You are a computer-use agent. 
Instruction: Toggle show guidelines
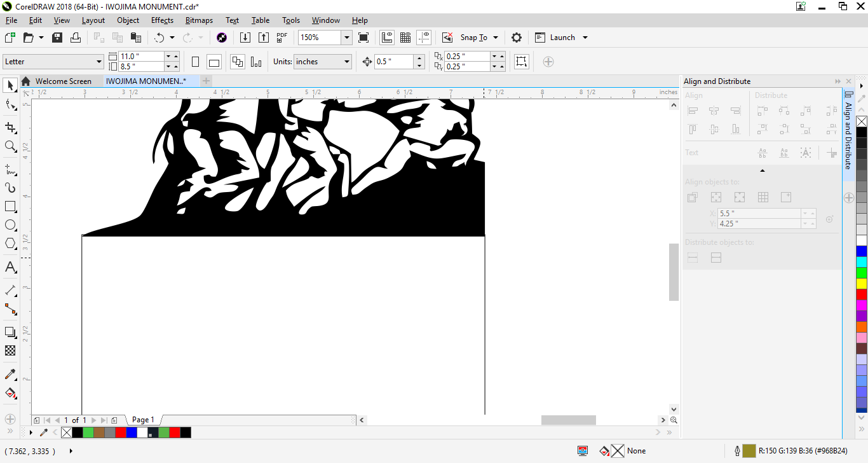[424, 38]
